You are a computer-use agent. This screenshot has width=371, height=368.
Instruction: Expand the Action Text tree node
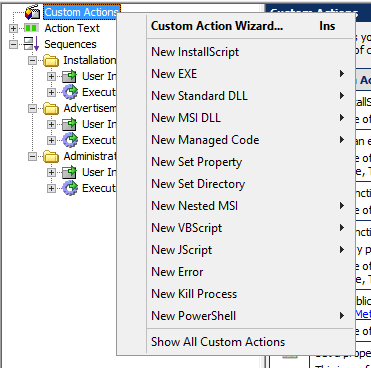(13, 28)
